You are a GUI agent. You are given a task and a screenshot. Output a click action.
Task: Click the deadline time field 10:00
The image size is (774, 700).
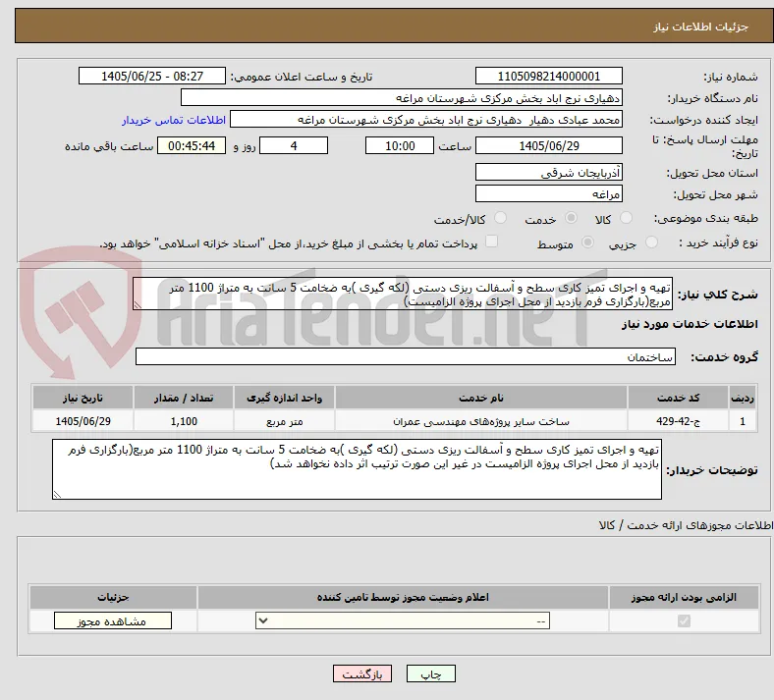400,145
